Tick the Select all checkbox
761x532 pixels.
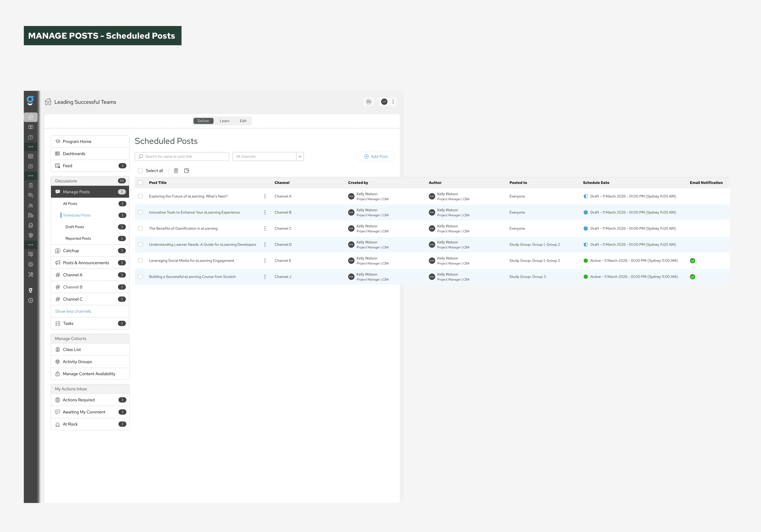click(x=141, y=171)
